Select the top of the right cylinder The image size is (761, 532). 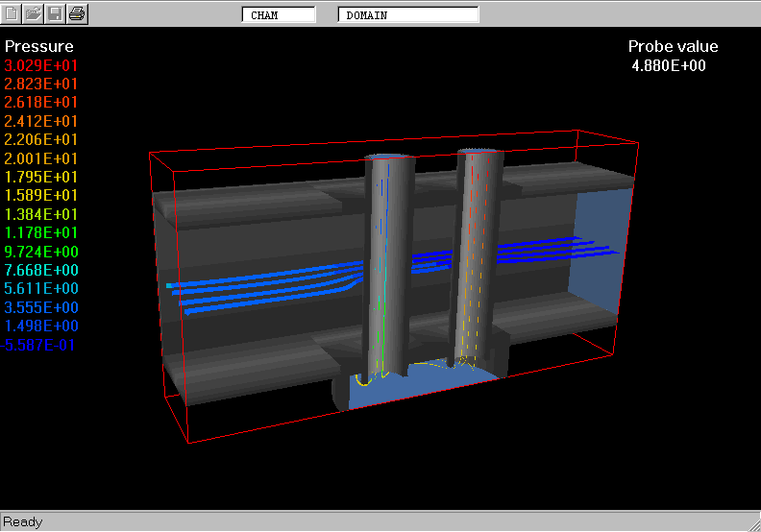[x=479, y=153]
